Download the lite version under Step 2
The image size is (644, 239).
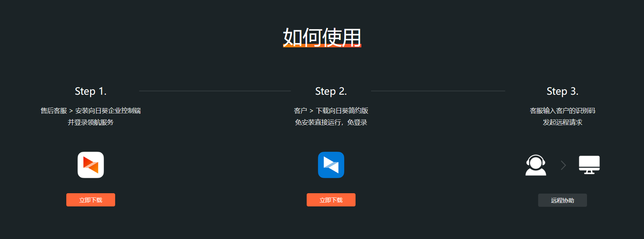coord(331,200)
